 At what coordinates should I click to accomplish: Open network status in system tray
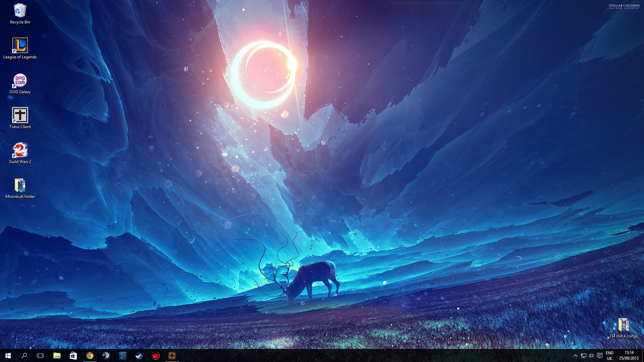pyautogui.click(x=584, y=356)
